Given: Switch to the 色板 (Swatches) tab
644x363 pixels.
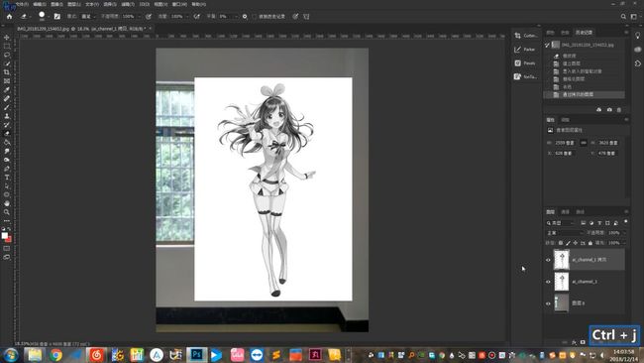Looking at the screenshot, I should coord(565,33).
